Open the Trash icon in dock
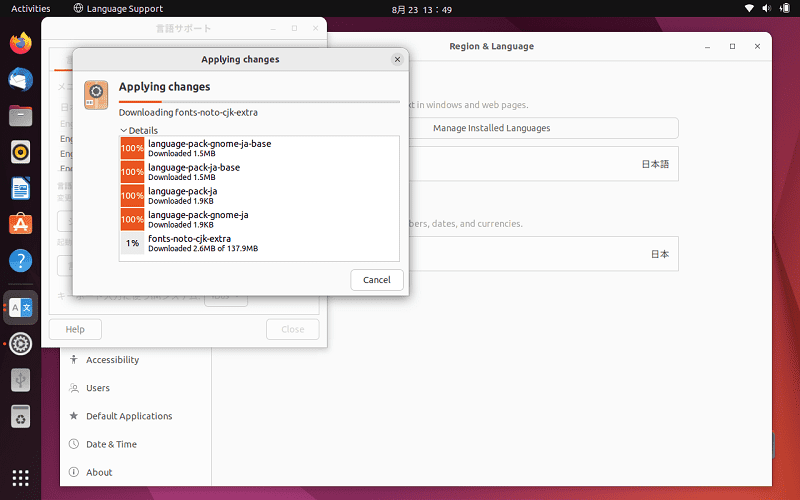The image size is (800, 500). coord(20,416)
